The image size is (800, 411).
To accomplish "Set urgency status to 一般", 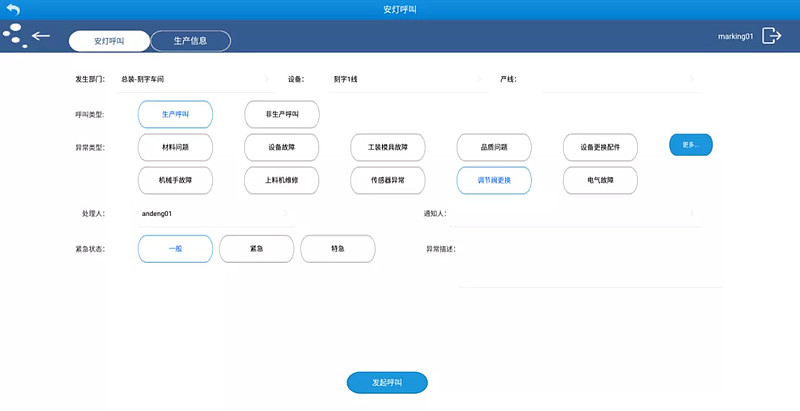I will (175, 249).
